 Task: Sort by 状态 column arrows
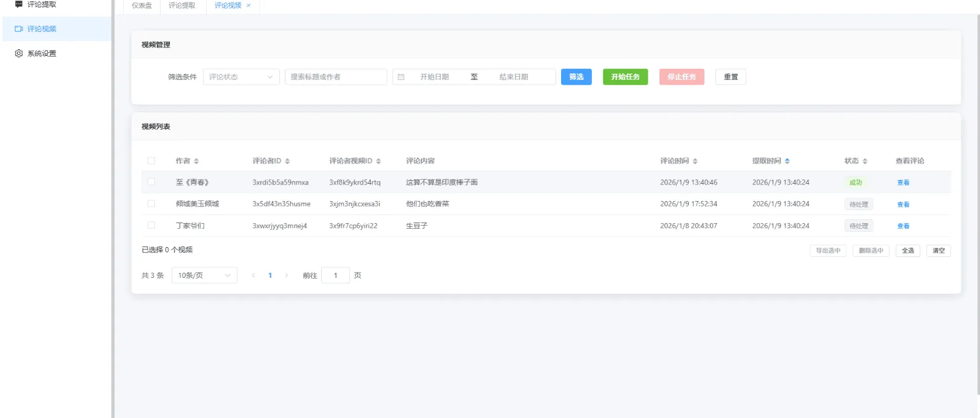(865, 161)
